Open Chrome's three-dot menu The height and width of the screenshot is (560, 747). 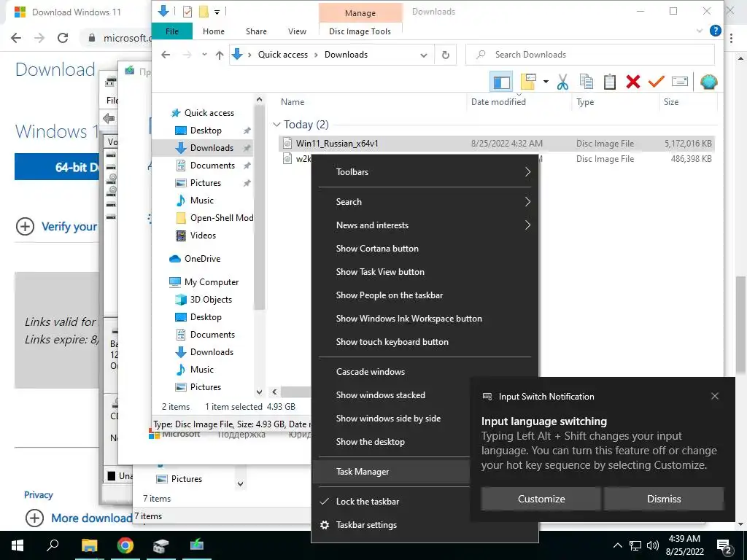(x=731, y=38)
